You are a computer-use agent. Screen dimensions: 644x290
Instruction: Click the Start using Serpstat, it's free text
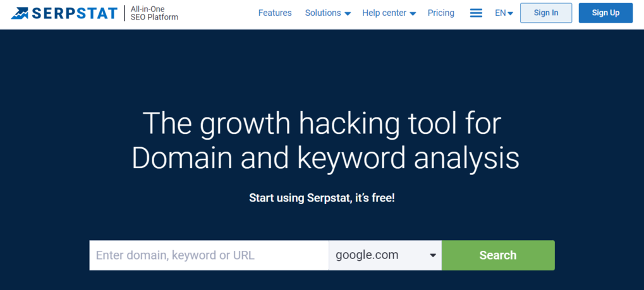pyautogui.click(x=322, y=198)
